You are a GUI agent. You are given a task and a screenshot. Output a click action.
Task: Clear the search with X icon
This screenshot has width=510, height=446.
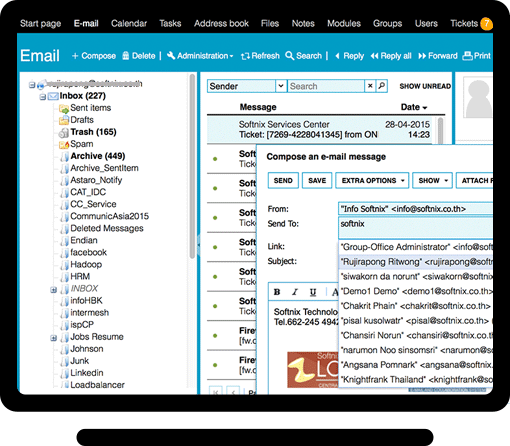tap(370, 86)
